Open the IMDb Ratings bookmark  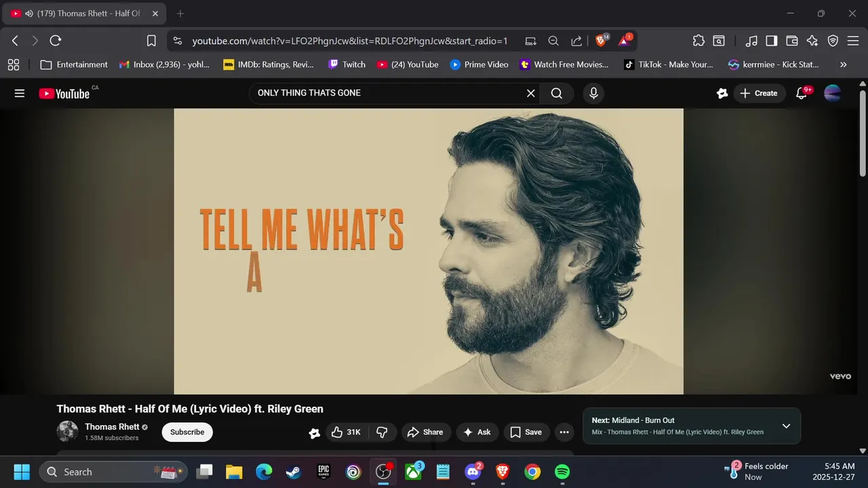point(270,64)
